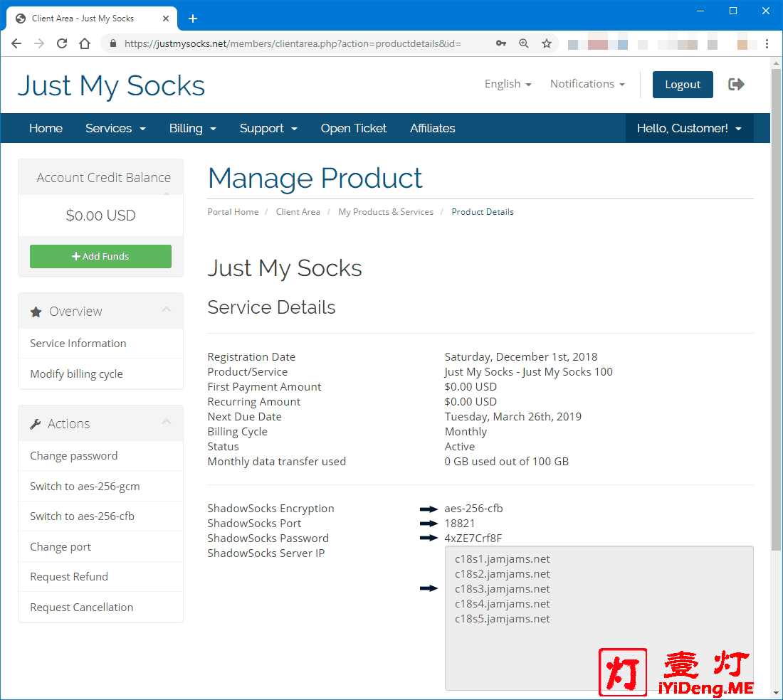Screen dimensions: 783x700
Task: Select the Client Area - Just My Socks tab
Action: (92, 18)
